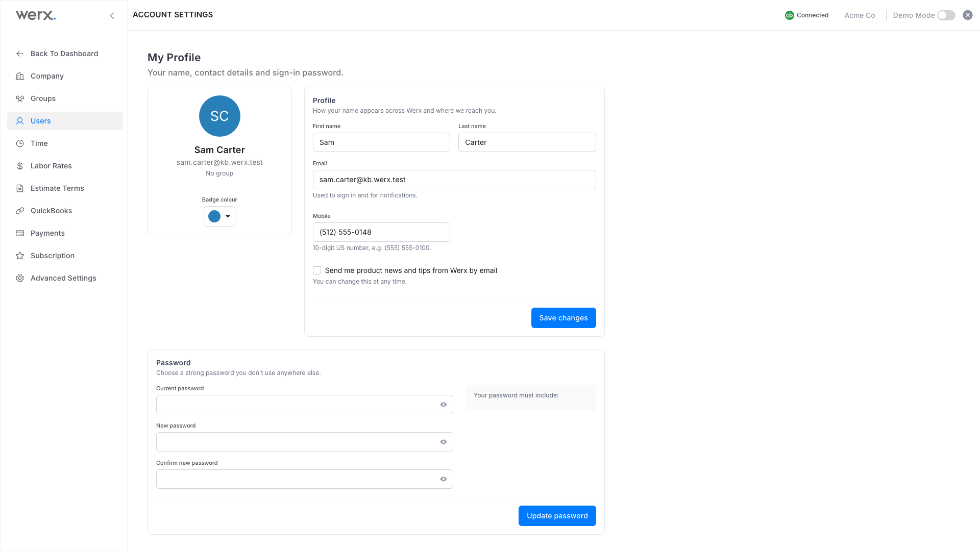Click the New password field
This screenshot has width=980, height=551.
(305, 442)
